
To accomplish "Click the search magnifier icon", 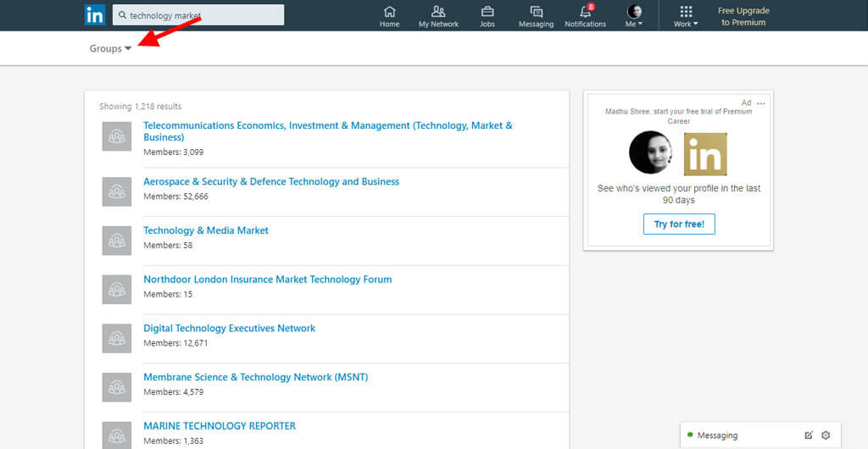I will click(x=122, y=15).
